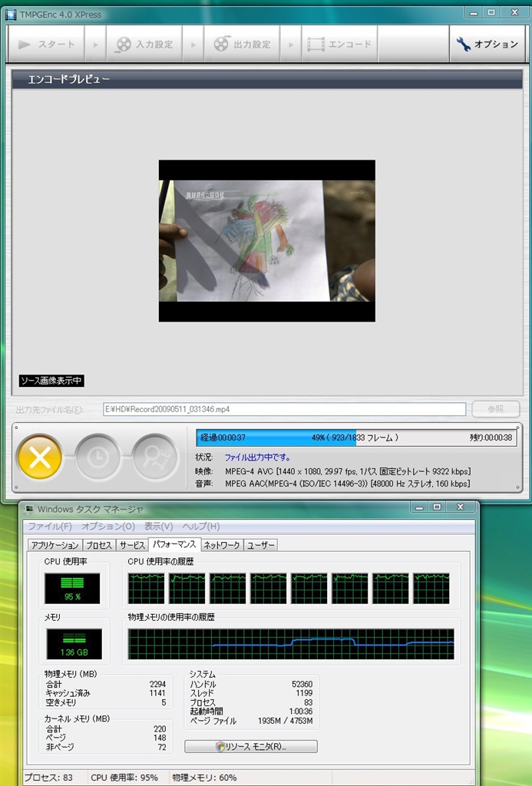Switch to the プロセス tab
Image resolution: width=532 pixels, height=786 pixels.
click(99, 545)
